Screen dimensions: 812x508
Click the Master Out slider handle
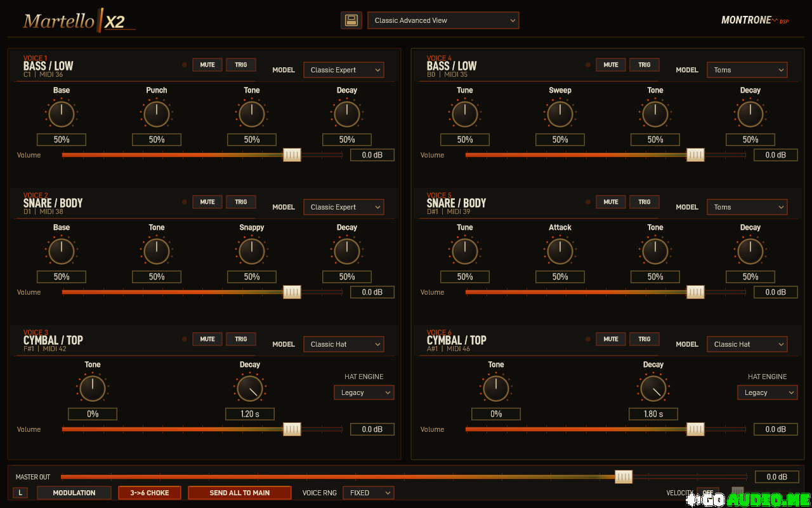(624, 477)
